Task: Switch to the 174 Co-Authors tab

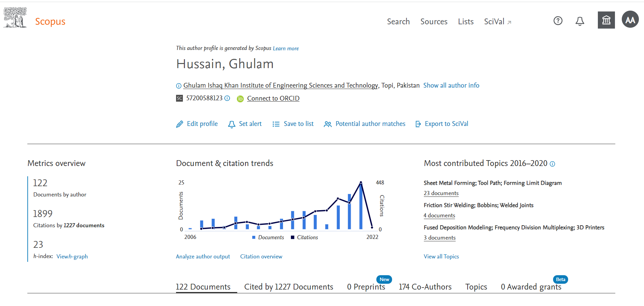Action: [425, 287]
